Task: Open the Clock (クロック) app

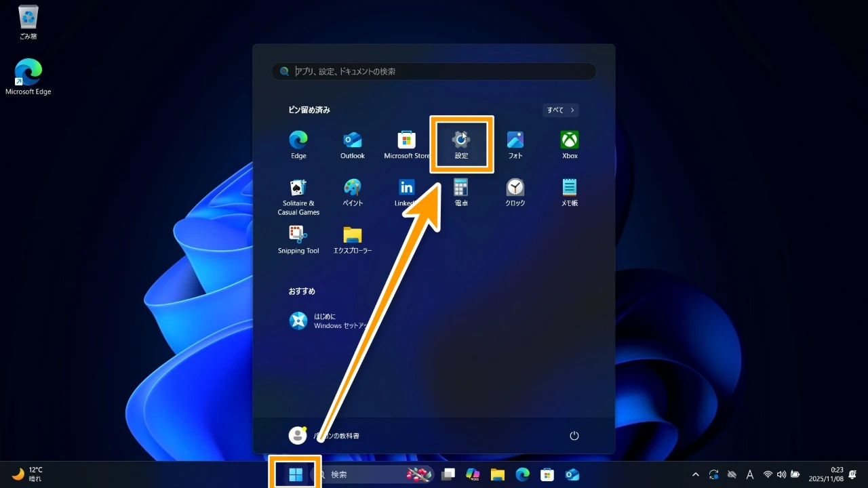Action: (x=515, y=191)
